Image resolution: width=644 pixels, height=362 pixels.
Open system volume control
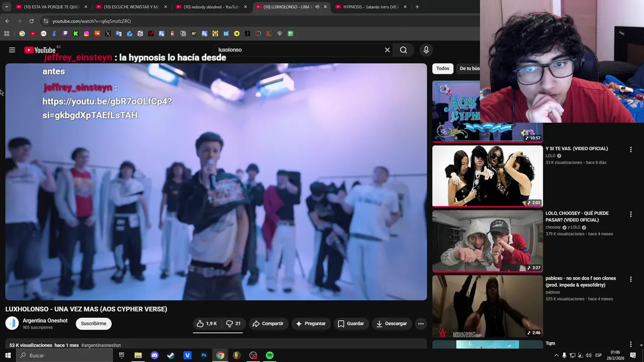[589, 355]
